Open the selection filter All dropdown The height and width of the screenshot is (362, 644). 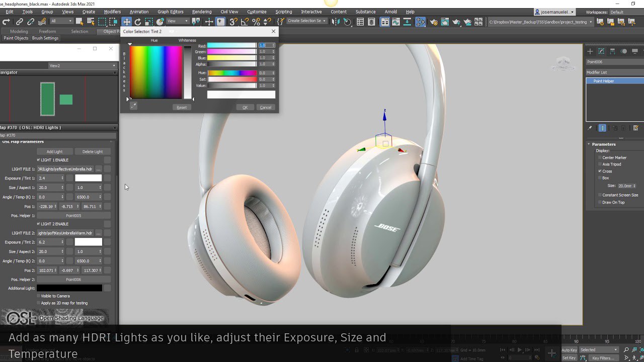[61, 21]
